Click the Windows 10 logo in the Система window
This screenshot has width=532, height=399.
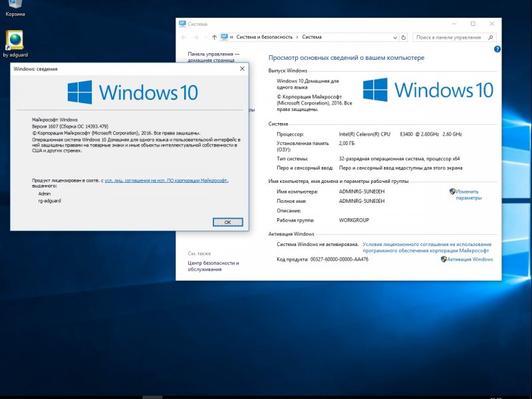click(428, 90)
